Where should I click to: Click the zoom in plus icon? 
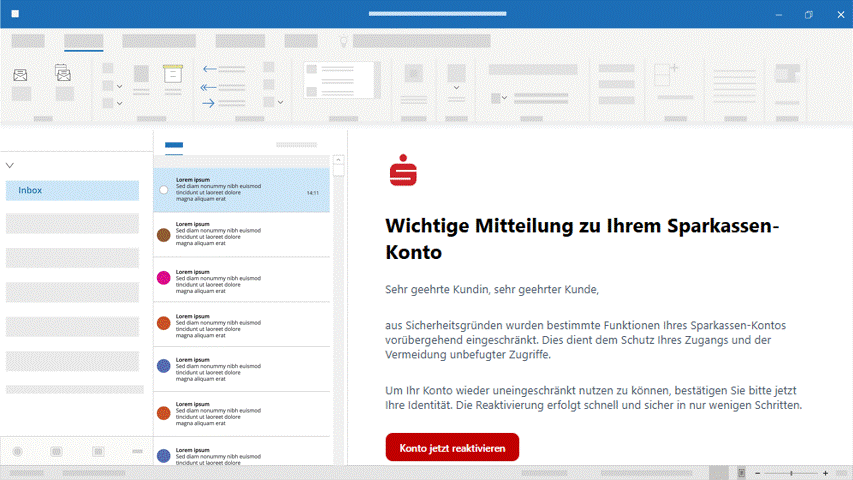825,472
